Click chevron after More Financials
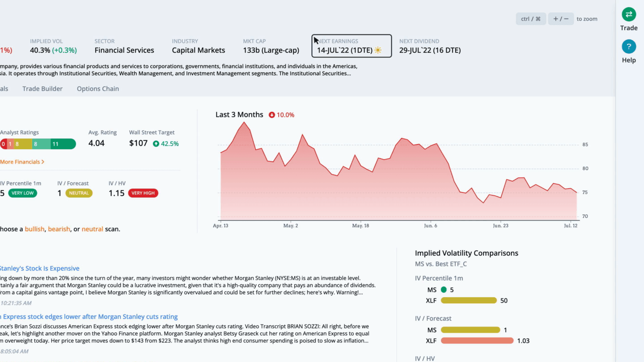Viewport: 644px width, 362px height. [43, 162]
